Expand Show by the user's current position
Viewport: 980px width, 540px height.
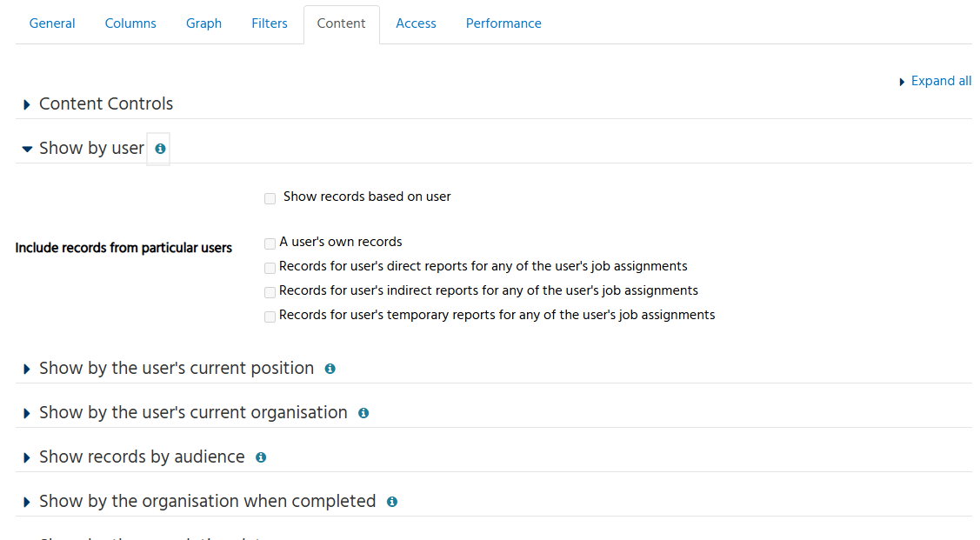point(177,369)
